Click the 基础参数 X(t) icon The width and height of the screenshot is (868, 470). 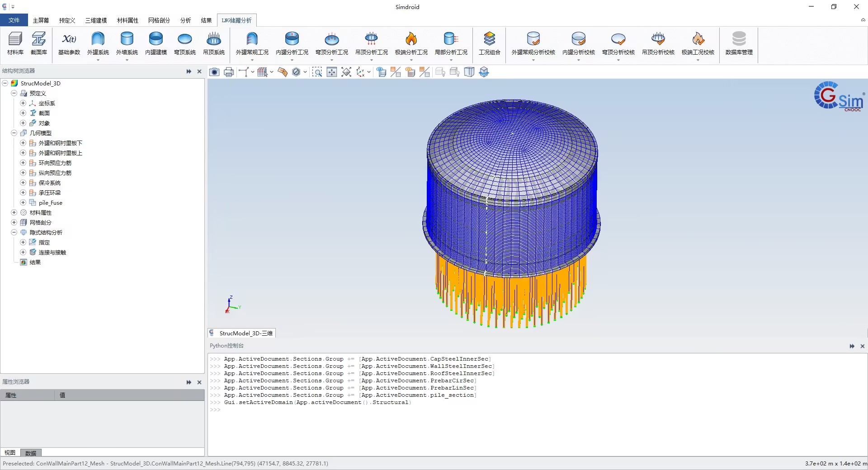(x=69, y=43)
